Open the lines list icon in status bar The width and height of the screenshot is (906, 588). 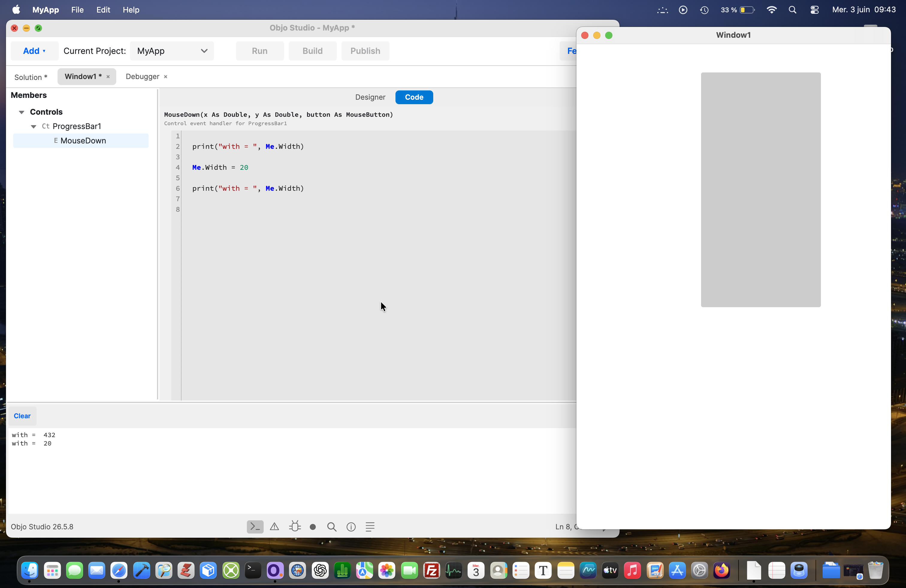tap(370, 527)
